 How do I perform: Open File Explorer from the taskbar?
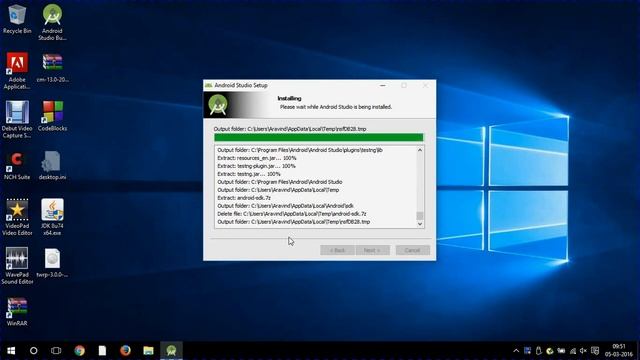pos(148,351)
